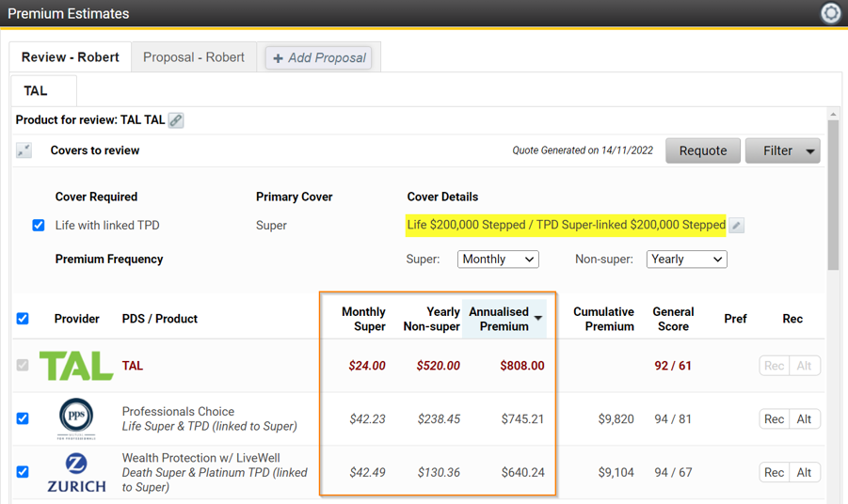Image resolution: width=848 pixels, height=504 pixels.
Task: Click the collapse icon next to Covers to review
Action: (x=24, y=150)
